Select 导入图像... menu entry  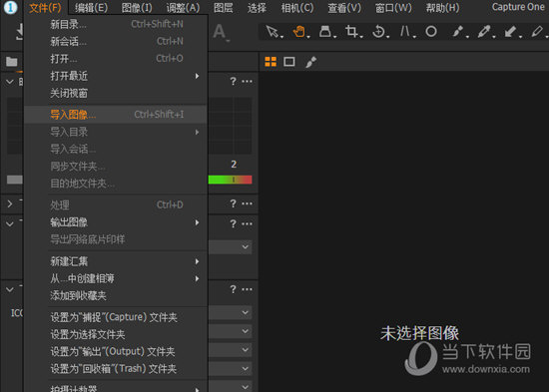click(x=116, y=115)
